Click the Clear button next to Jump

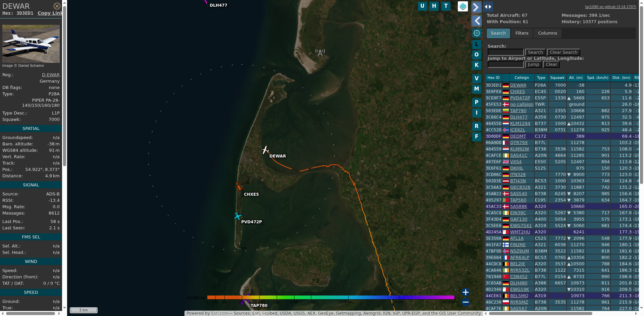coord(551,64)
